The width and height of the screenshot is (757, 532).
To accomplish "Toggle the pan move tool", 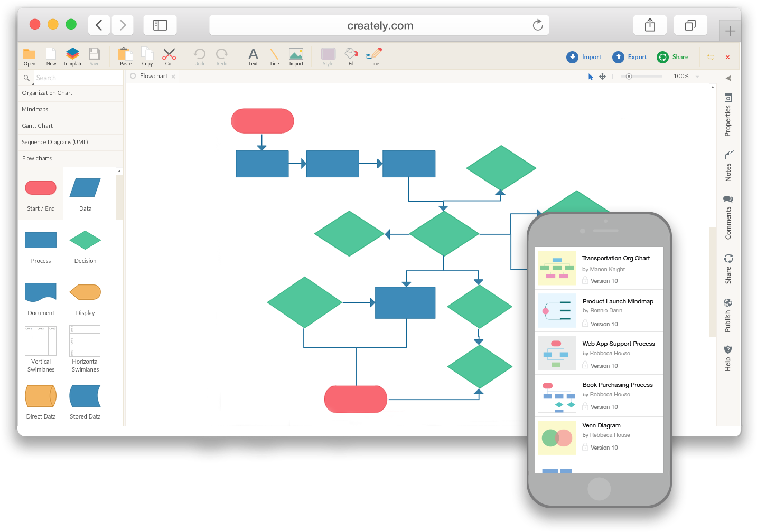I will click(602, 77).
